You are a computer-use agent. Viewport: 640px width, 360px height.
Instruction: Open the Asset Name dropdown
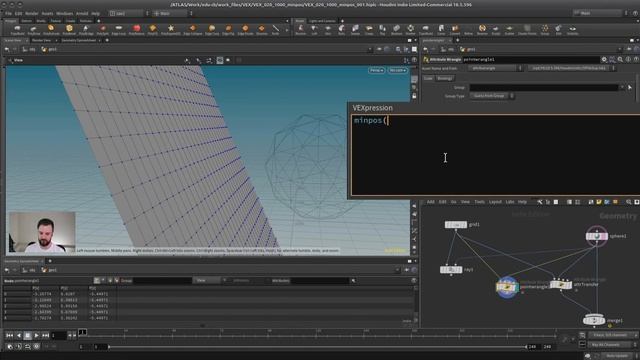pos(495,69)
